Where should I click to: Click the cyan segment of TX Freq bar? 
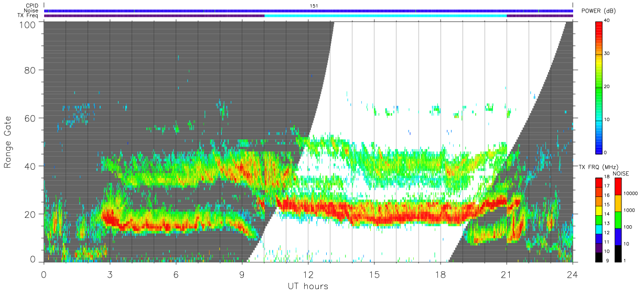pyautogui.click(x=385, y=16)
